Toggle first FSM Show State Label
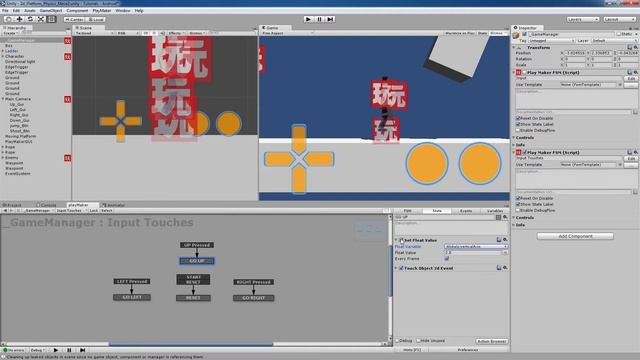Viewport: 640px width, 360px height. click(x=518, y=124)
